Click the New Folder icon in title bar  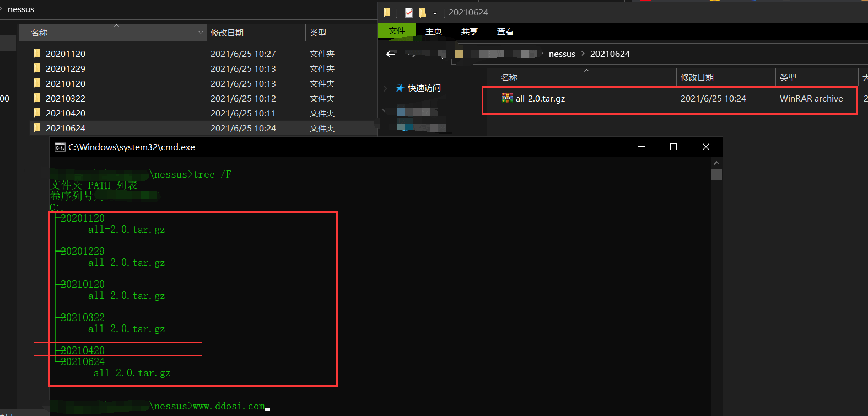coord(423,12)
